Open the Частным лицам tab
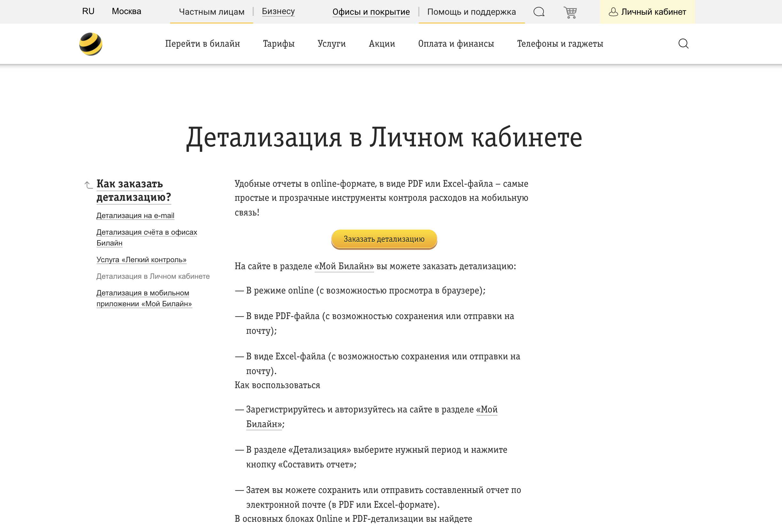The width and height of the screenshot is (782, 532). click(x=212, y=12)
